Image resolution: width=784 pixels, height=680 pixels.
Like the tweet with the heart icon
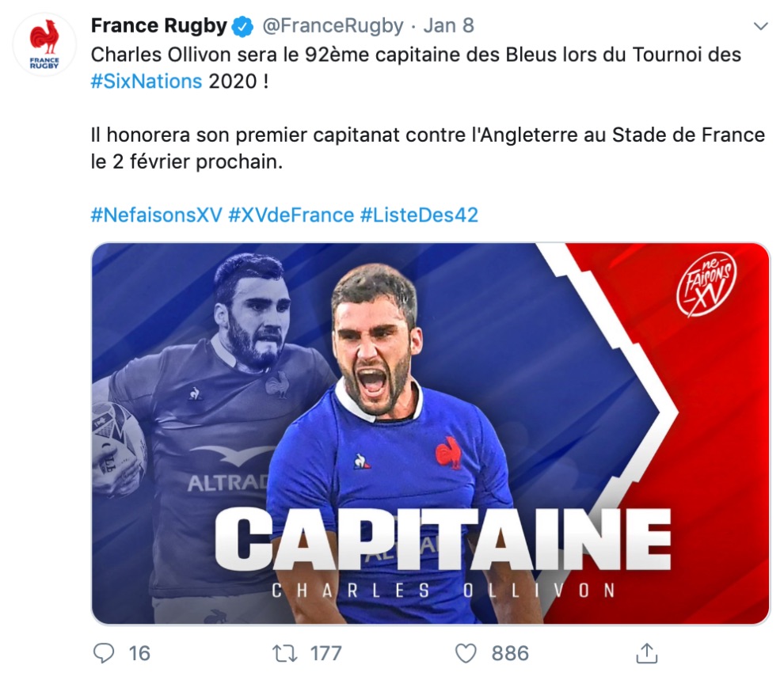pos(466,654)
